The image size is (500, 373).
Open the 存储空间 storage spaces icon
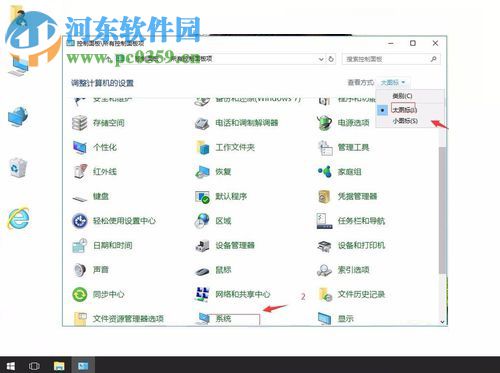click(80, 123)
